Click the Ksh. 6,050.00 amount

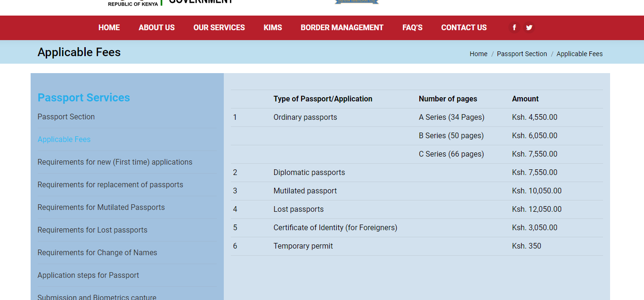tap(535, 135)
